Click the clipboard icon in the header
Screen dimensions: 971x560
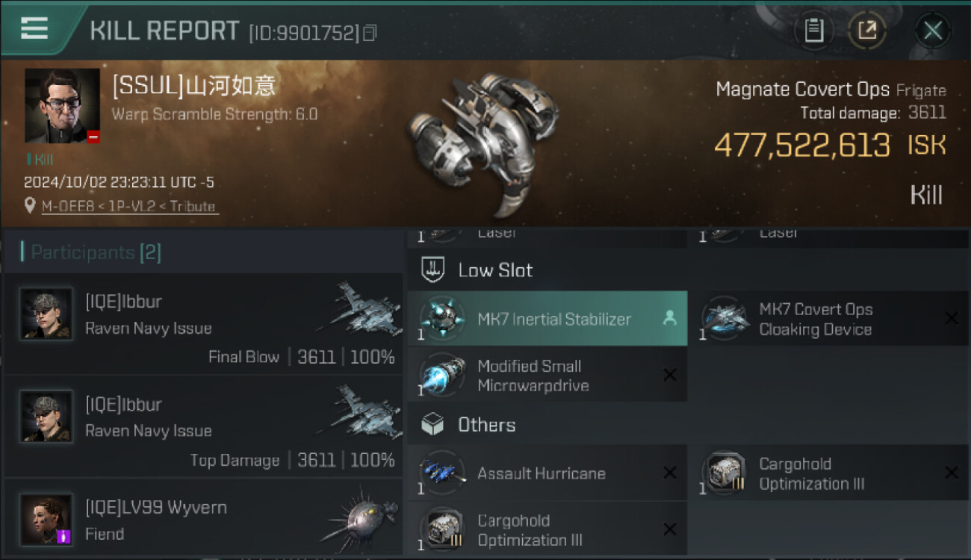(x=813, y=31)
